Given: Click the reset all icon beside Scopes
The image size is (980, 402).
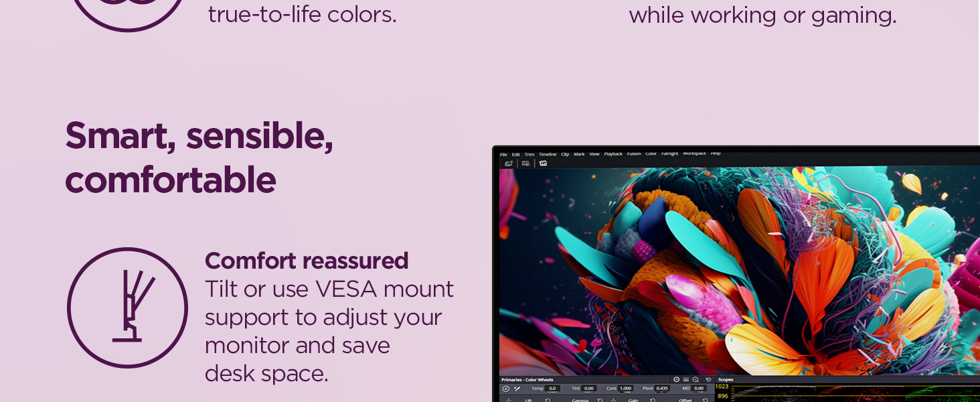Looking at the screenshot, I should click(708, 380).
